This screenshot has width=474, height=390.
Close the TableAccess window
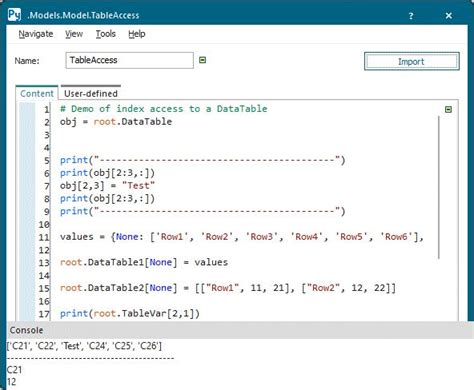click(449, 16)
